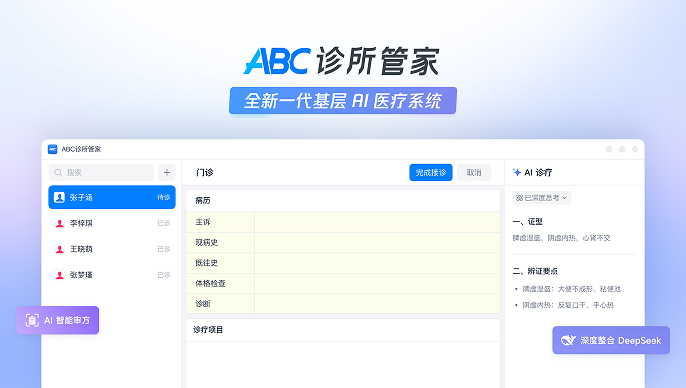The height and width of the screenshot is (388, 686).
Task: Select patient 李梓琪 in the list
Action: pyautogui.click(x=112, y=223)
